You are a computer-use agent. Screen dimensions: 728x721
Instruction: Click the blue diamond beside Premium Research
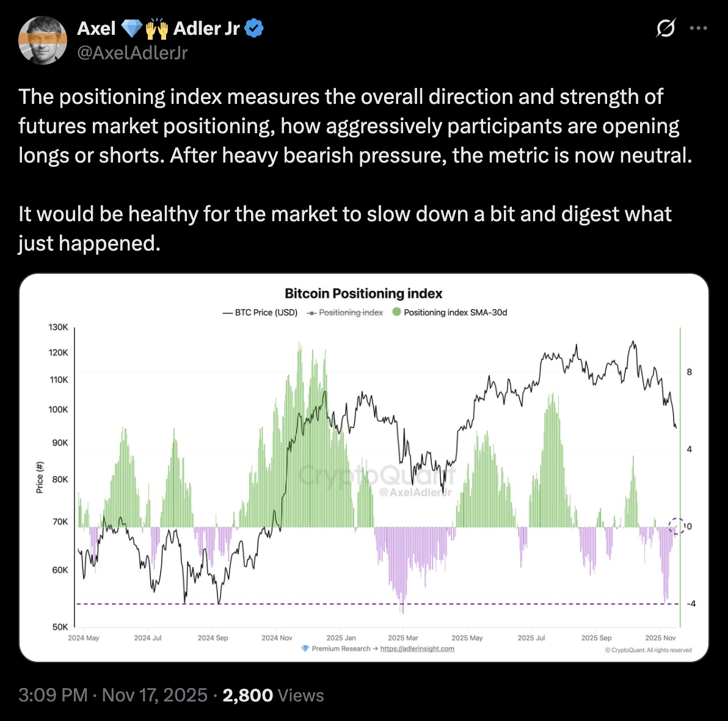[x=305, y=648]
